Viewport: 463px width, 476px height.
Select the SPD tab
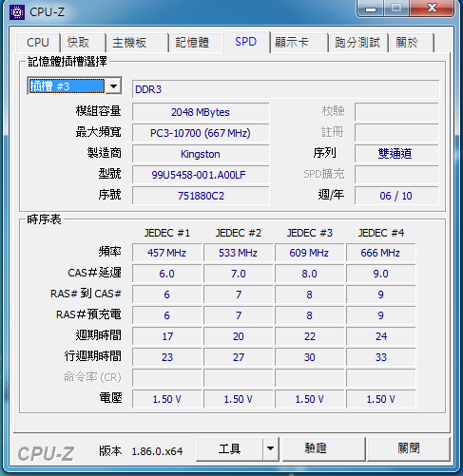246,42
